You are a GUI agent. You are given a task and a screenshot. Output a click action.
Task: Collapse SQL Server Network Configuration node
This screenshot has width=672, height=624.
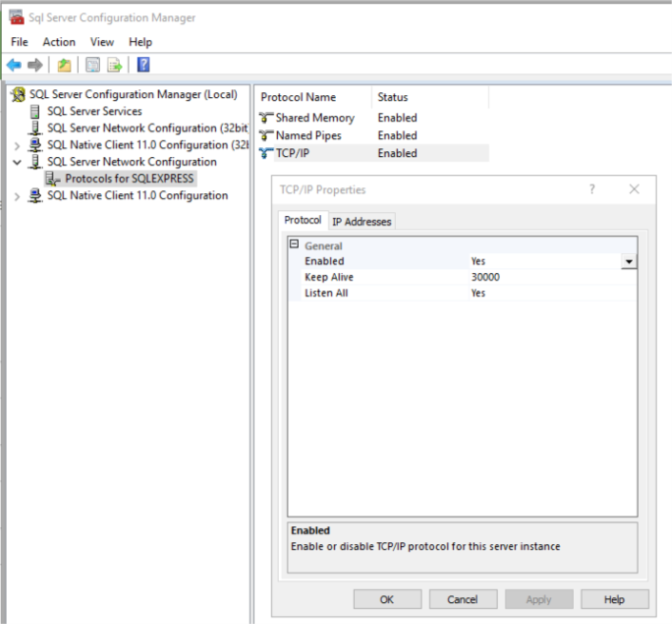(x=17, y=163)
